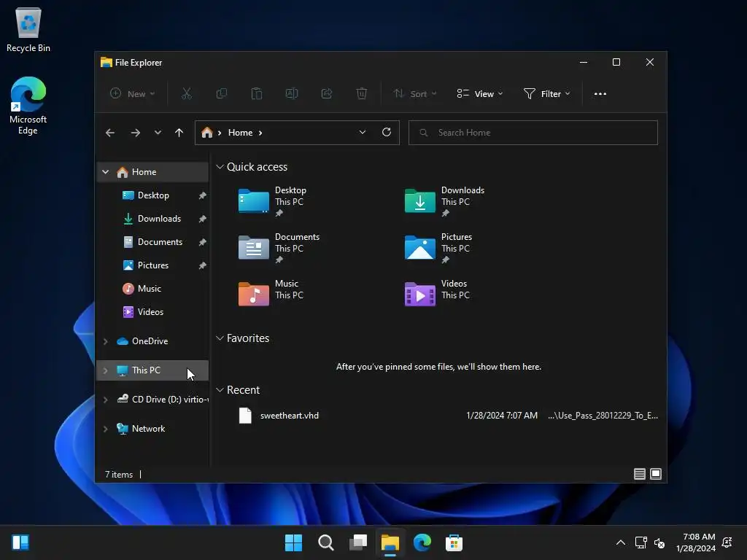The height and width of the screenshot is (560, 747).
Task: Select Downloads in the navigation pane
Action: (153, 219)
